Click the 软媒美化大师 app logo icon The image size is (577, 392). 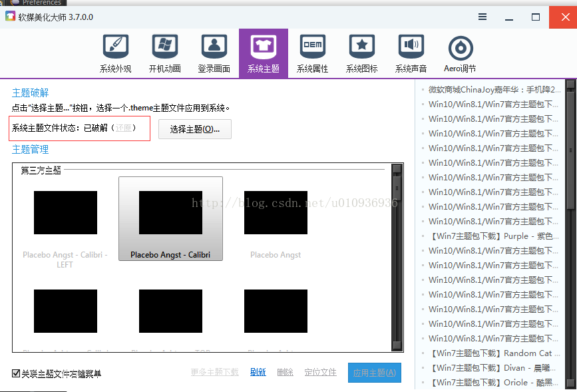coord(10,17)
